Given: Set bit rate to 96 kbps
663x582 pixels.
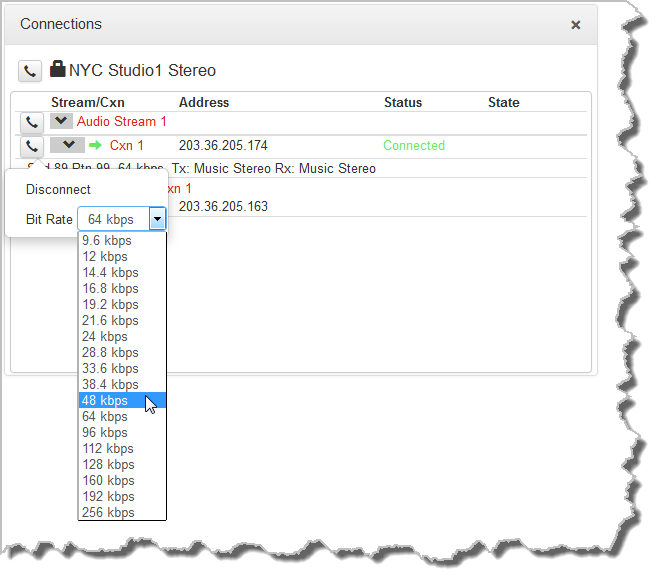Looking at the screenshot, I should (105, 433).
